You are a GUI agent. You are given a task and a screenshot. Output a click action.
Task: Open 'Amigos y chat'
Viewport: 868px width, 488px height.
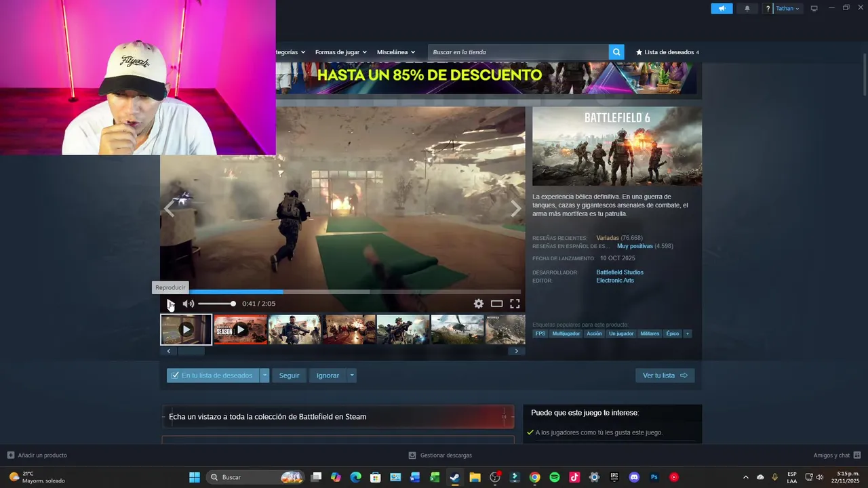pos(837,455)
